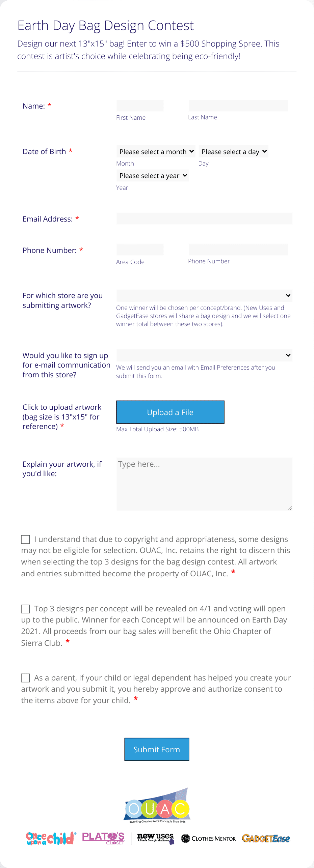314x868 pixels.
Task: Click into the Email Address field
Action: click(204, 219)
